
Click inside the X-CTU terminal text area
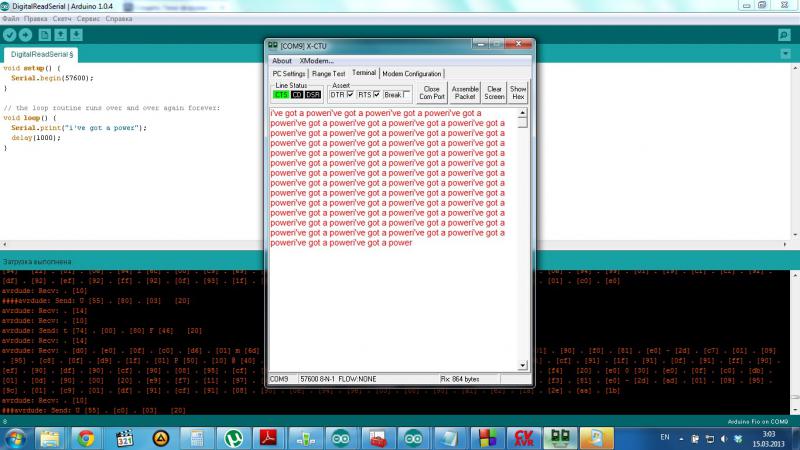tap(393, 239)
